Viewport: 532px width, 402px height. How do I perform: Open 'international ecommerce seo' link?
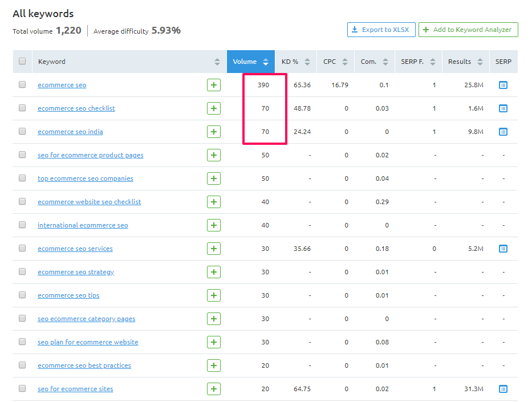click(x=83, y=226)
